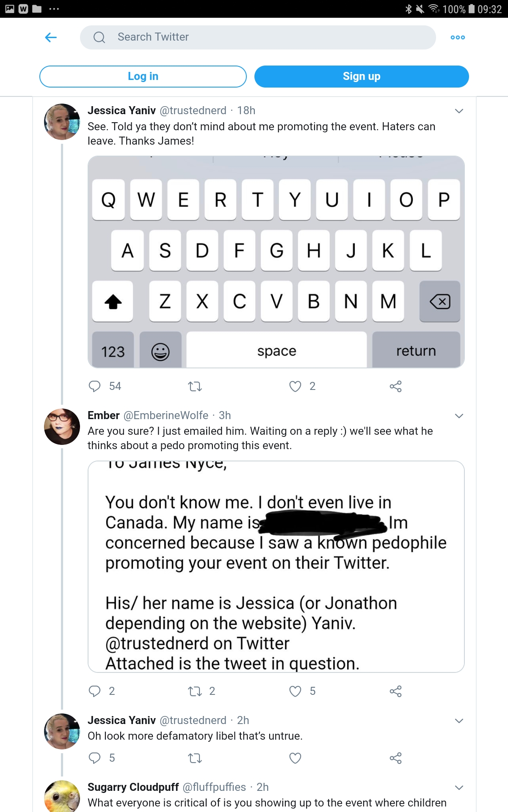Open the @EmberineWolfe profile handle
The height and width of the screenshot is (812, 508).
(x=166, y=415)
